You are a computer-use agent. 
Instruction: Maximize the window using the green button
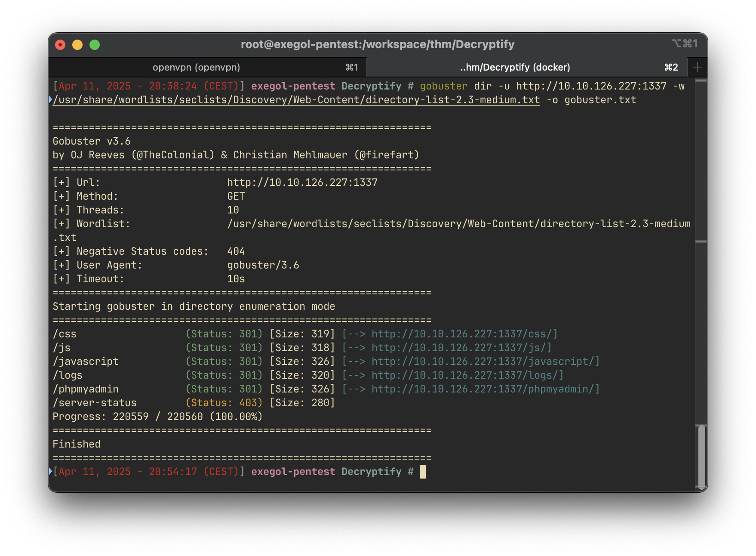95,45
